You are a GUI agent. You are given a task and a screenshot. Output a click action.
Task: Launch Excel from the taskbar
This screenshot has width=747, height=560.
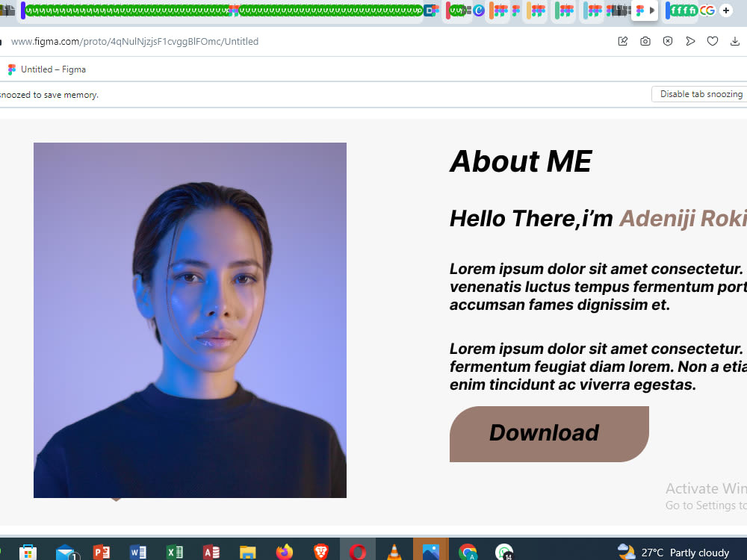click(174, 552)
